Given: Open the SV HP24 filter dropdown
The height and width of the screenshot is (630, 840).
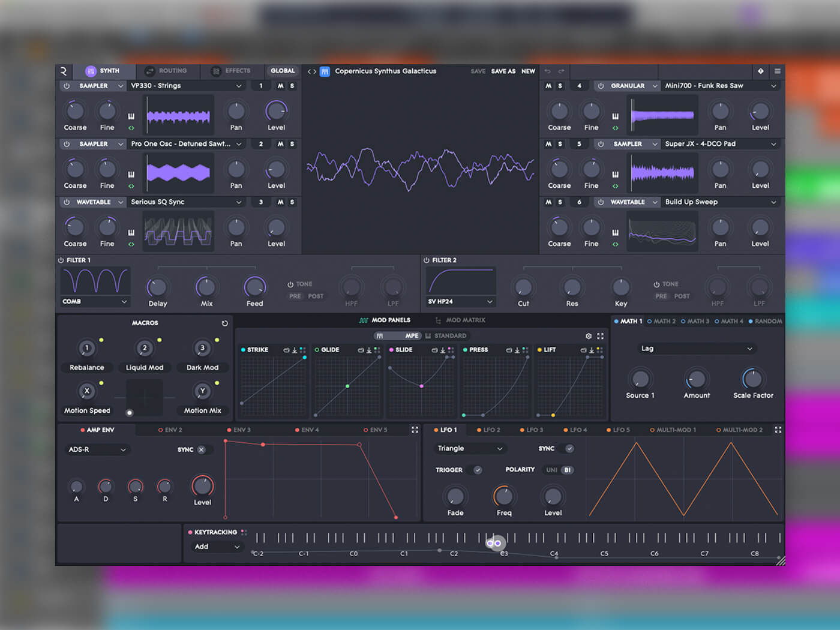Looking at the screenshot, I should 461,302.
